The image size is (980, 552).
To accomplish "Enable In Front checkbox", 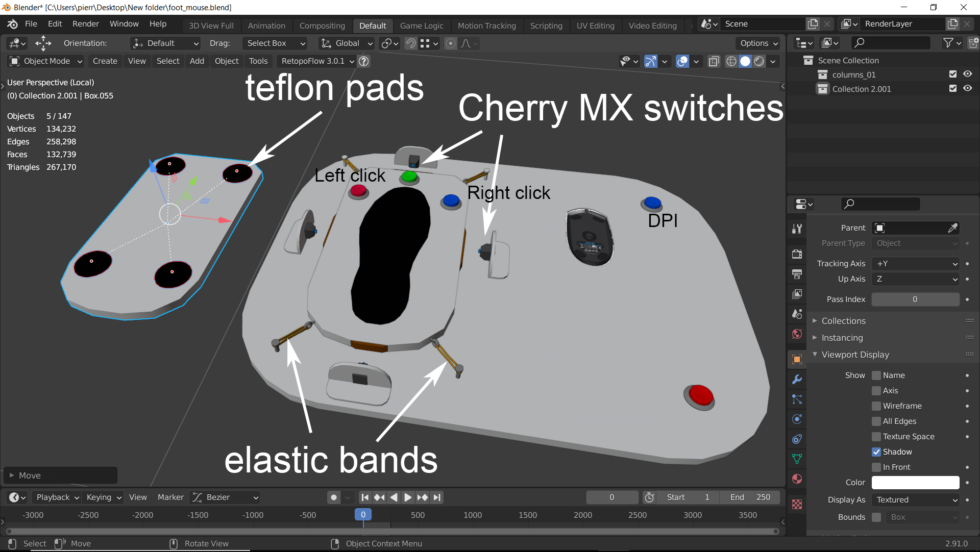I will tap(876, 467).
